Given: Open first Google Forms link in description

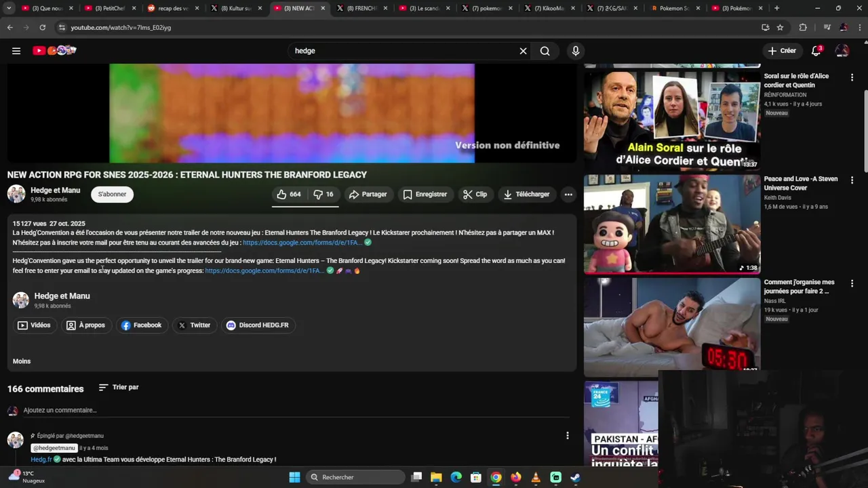Looking at the screenshot, I should [302, 243].
